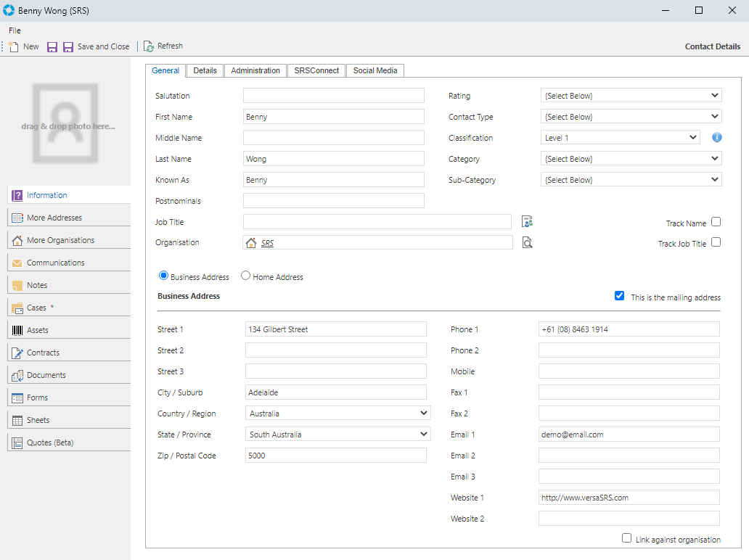Click the Fax 1 field
Screen dimensions: 749x560
[629, 392]
